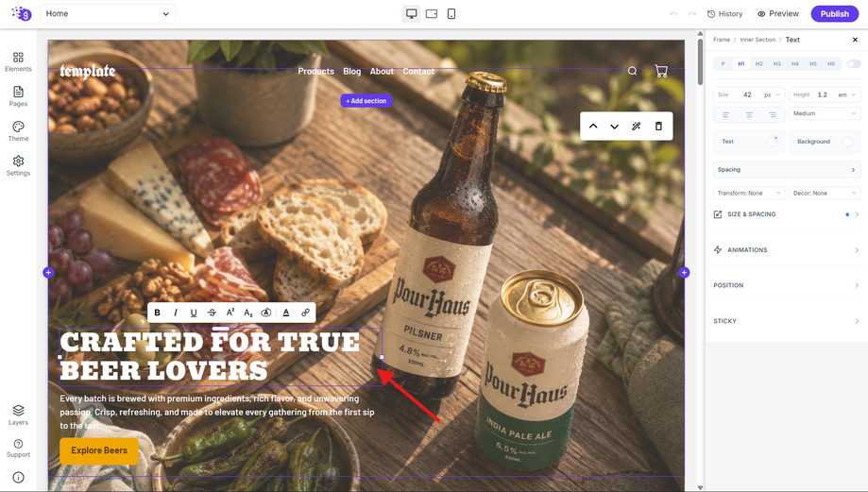This screenshot has height=492, width=868.
Task: Apply subscript formatting
Action: (x=248, y=313)
